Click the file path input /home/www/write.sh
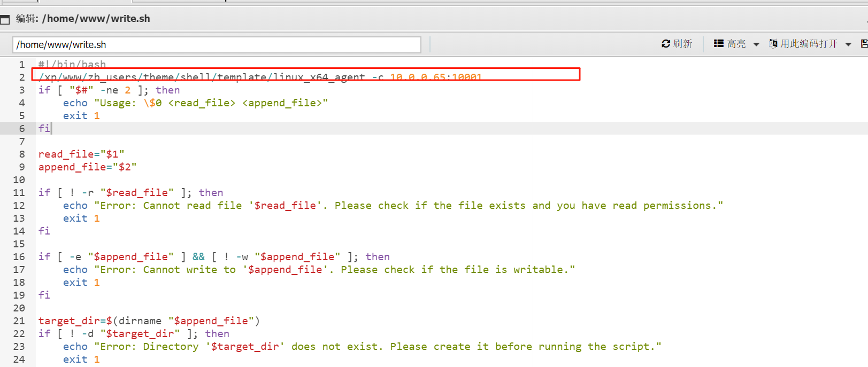Image resolution: width=868 pixels, height=367 pixels. pos(217,45)
